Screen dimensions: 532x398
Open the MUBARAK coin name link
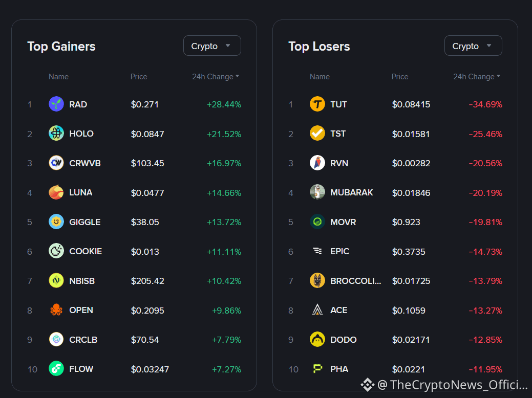[351, 192]
